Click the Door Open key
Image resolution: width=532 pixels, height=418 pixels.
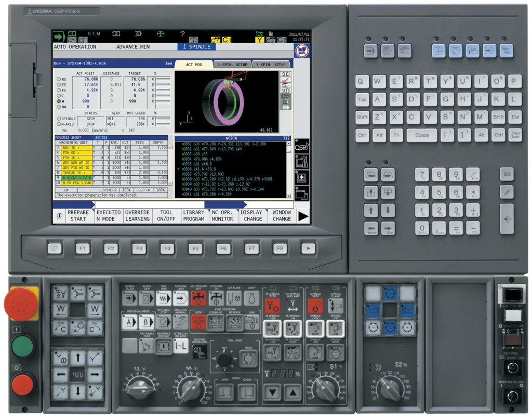point(225,392)
